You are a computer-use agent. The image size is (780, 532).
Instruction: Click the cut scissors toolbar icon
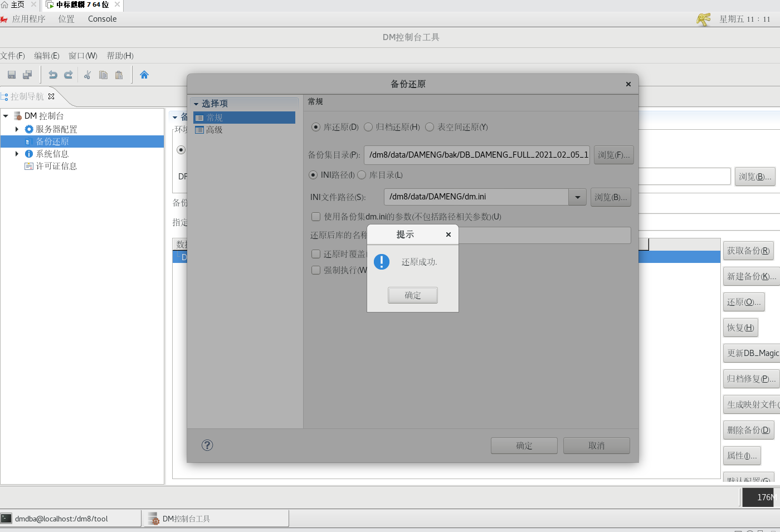pyautogui.click(x=87, y=75)
